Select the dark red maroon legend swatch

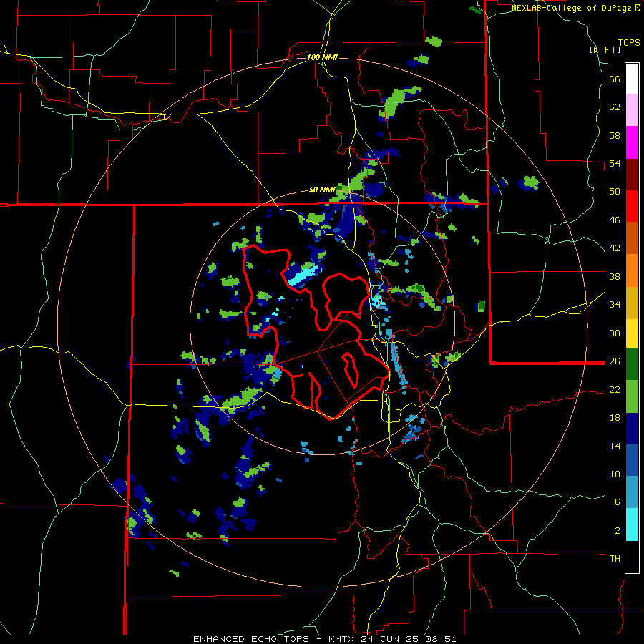pos(632,175)
